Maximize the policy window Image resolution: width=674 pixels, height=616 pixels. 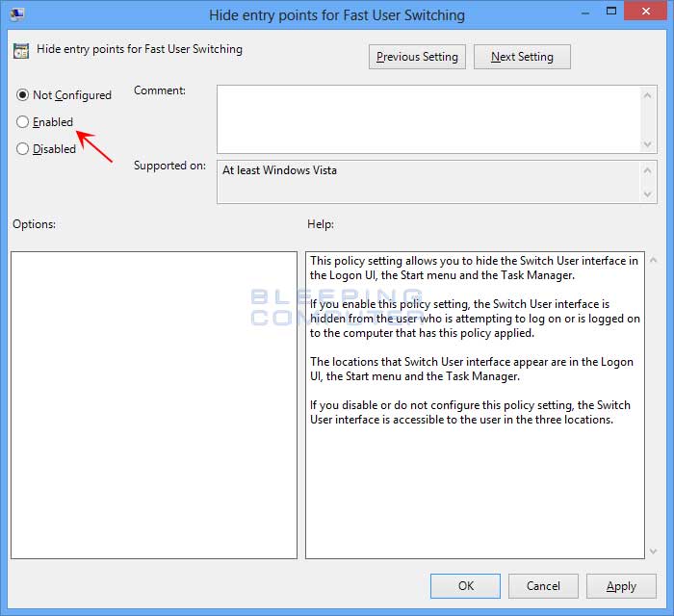point(611,12)
